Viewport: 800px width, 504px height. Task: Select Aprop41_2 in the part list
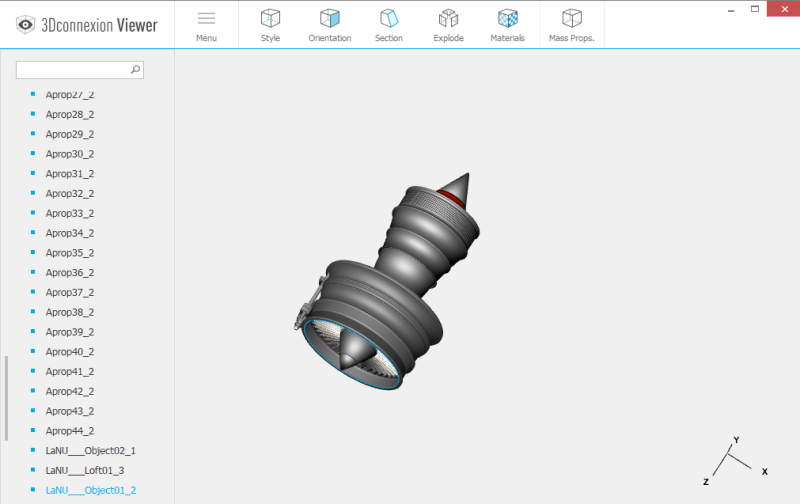pos(70,371)
